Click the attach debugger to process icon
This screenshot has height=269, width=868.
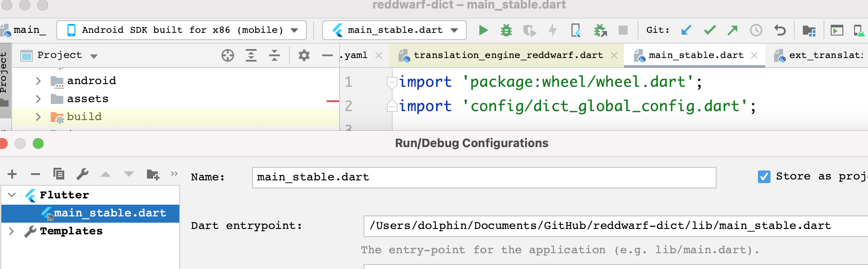click(600, 30)
